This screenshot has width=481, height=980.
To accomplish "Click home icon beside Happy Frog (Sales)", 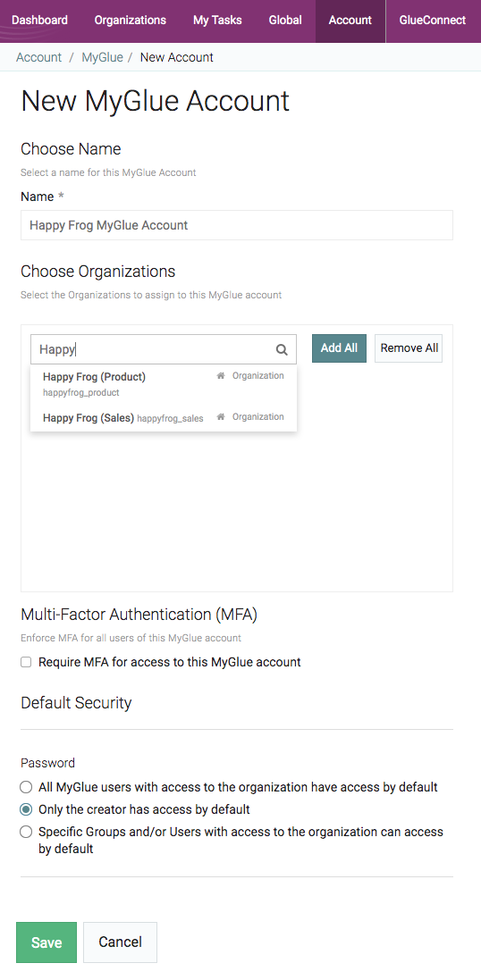I will coord(220,417).
